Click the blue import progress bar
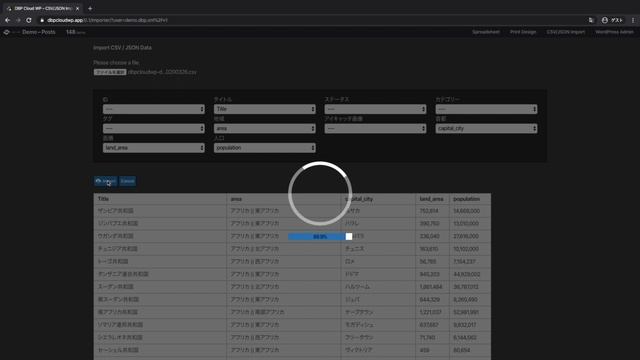 pos(317,237)
